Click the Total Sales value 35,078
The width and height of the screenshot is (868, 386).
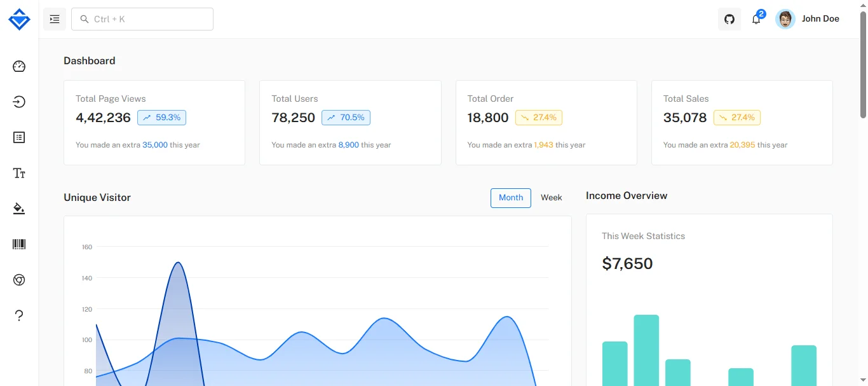coord(685,118)
